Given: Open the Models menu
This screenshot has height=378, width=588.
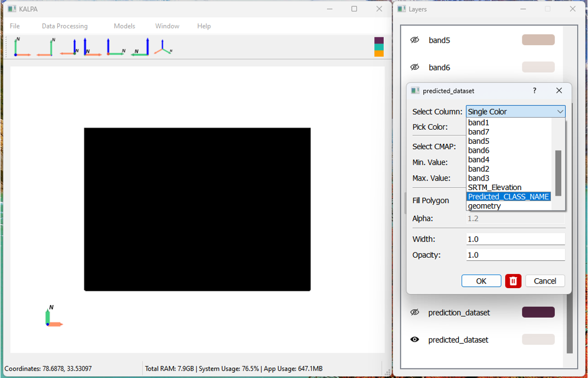Looking at the screenshot, I should 124,26.
